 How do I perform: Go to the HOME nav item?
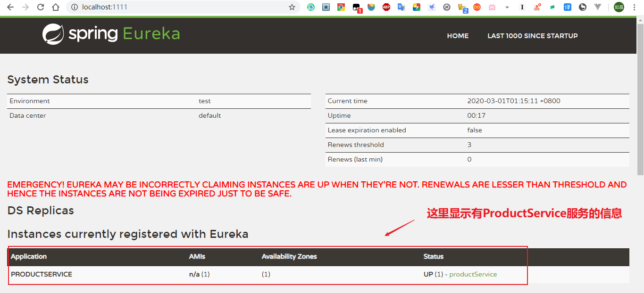coord(458,36)
